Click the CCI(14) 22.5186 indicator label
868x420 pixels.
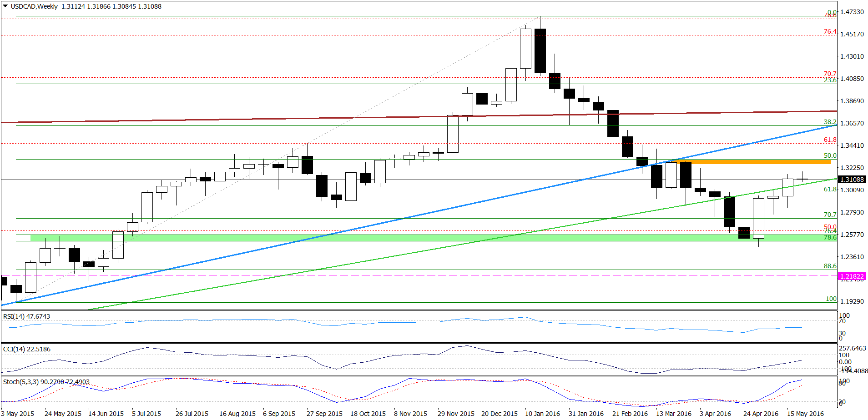tap(27, 349)
